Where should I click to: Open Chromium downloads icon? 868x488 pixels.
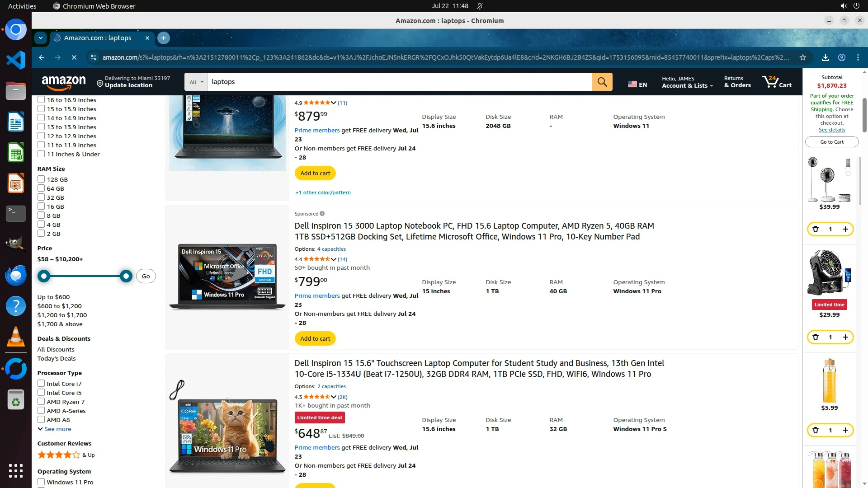(825, 57)
